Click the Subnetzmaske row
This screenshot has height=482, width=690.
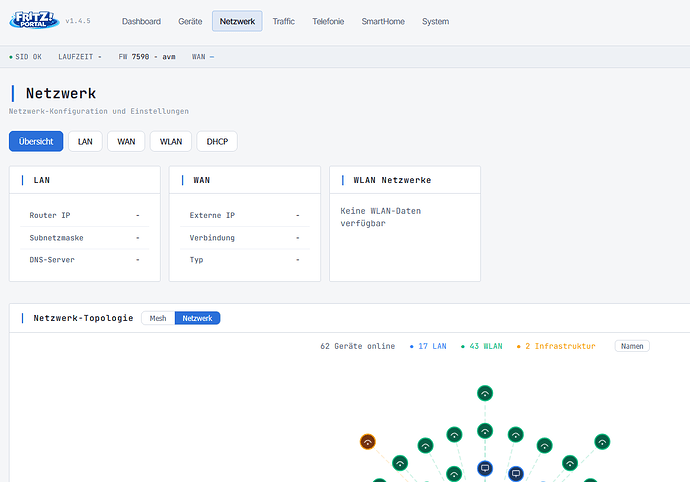84,238
